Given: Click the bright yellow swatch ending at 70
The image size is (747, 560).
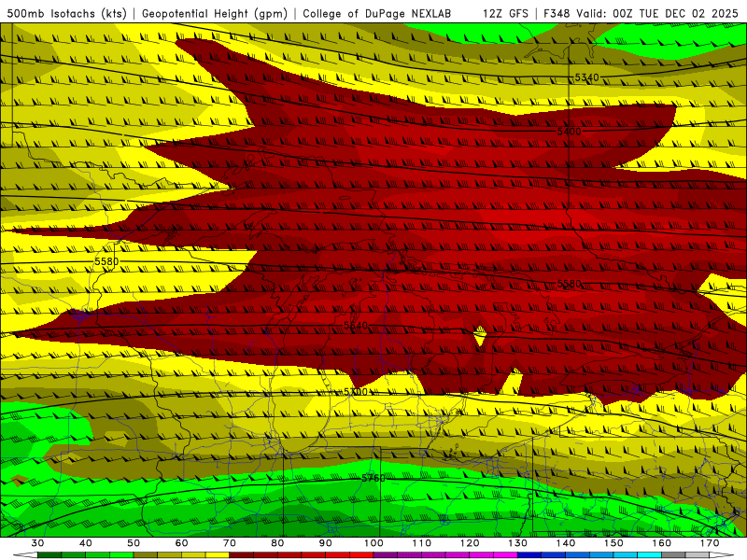Looking at the screenshot, I should click(x=218, y=555).
